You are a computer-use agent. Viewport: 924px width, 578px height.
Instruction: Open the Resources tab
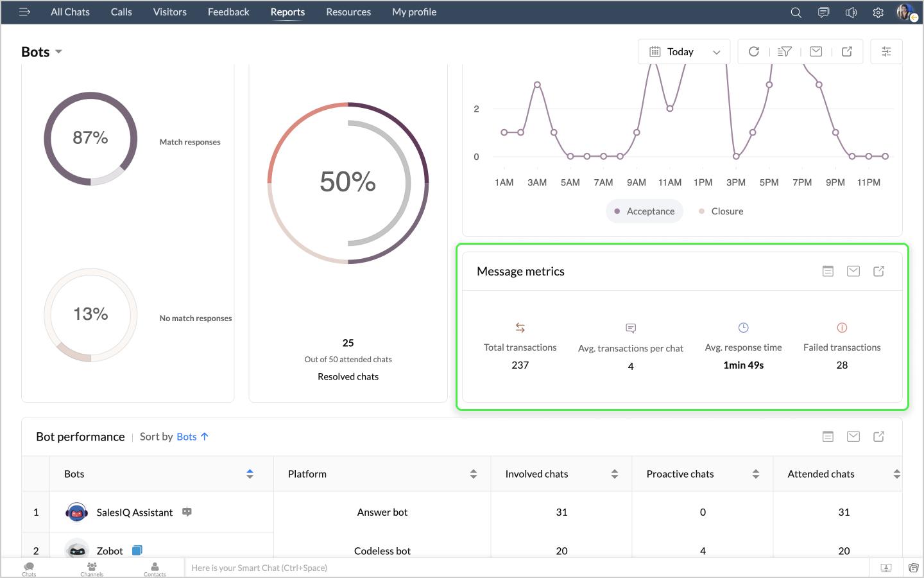pos(348,12)
